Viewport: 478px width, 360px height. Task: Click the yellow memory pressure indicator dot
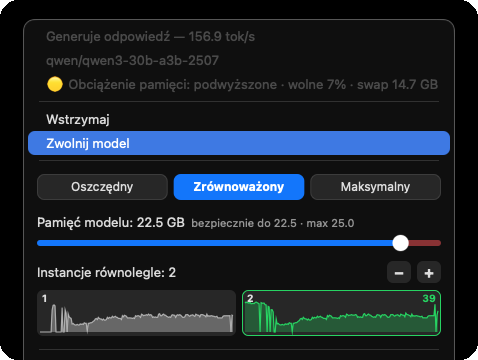[x=55, y=84]
